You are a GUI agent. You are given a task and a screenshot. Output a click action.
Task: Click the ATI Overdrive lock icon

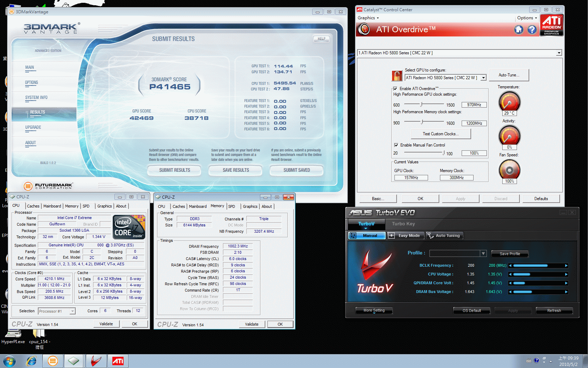(x=397, y=75)
